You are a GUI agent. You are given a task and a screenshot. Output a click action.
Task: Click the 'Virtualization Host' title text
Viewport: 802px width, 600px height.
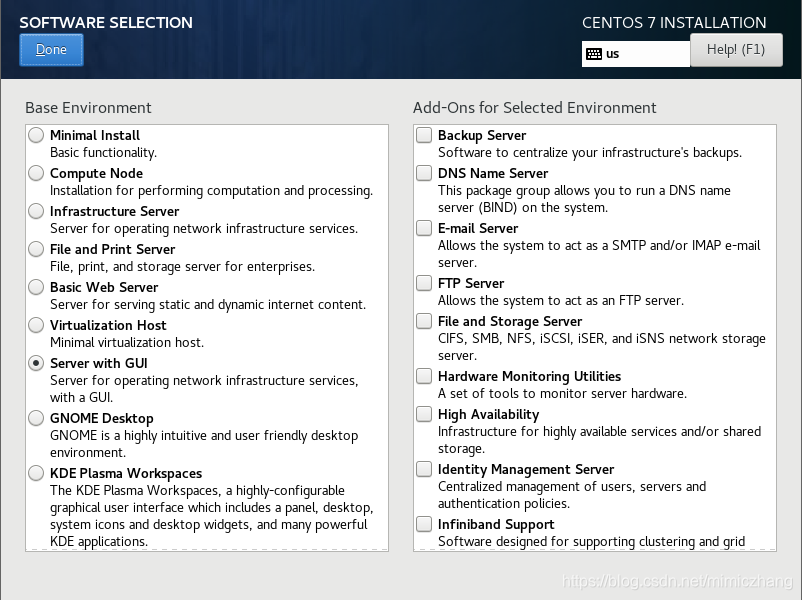(x=108, y=325)
